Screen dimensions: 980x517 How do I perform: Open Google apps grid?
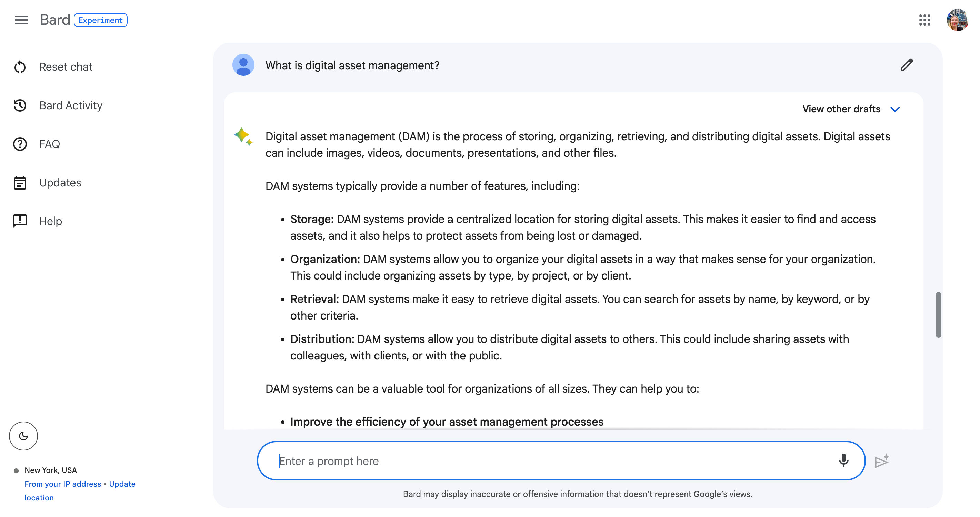[924, 20]
